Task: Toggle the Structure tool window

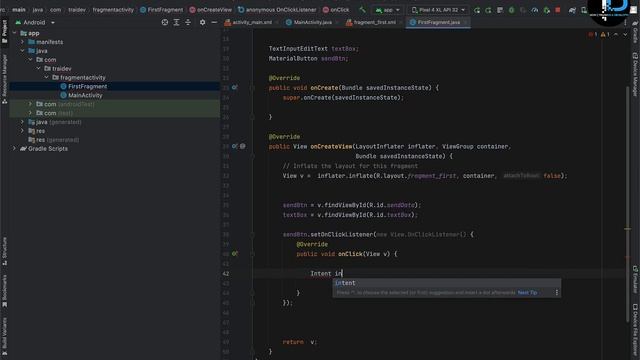Action: 4,251
